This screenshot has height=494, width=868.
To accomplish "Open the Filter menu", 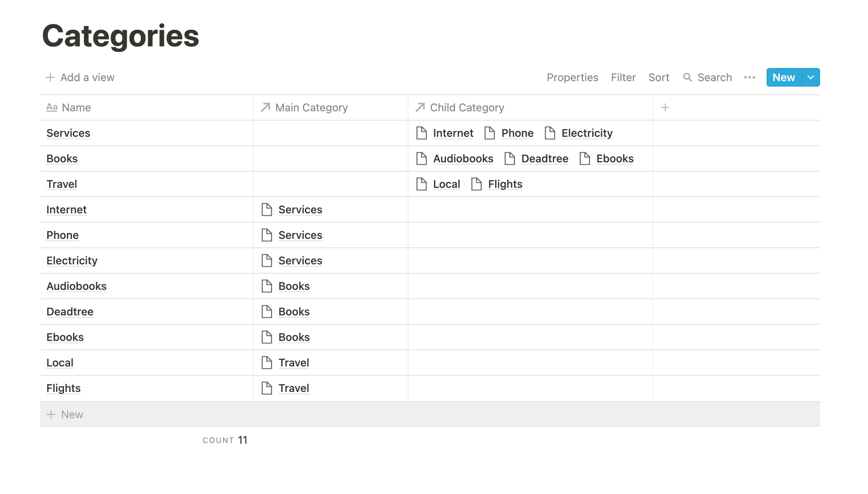I will click(623, 77).
